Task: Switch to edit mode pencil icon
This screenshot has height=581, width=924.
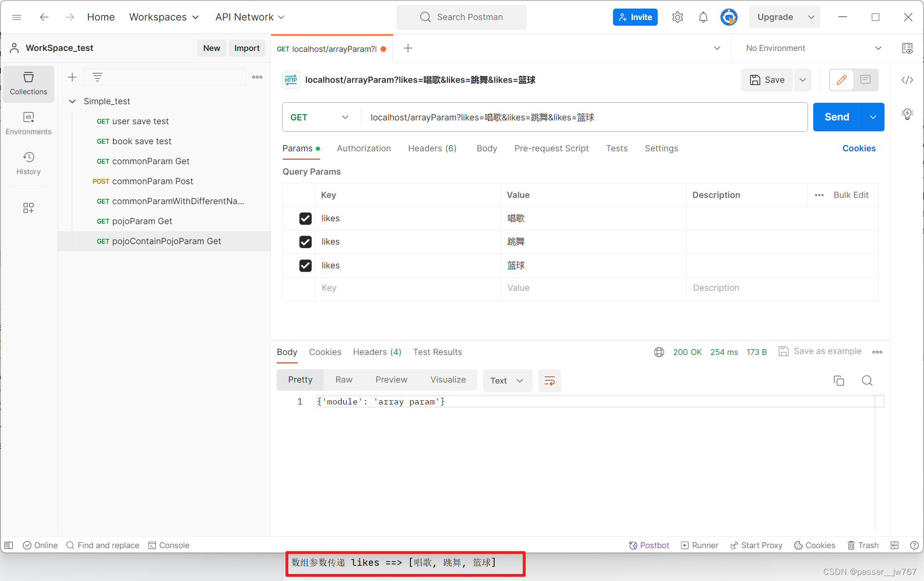Action: pyautogui.click(x=842, y=80)
